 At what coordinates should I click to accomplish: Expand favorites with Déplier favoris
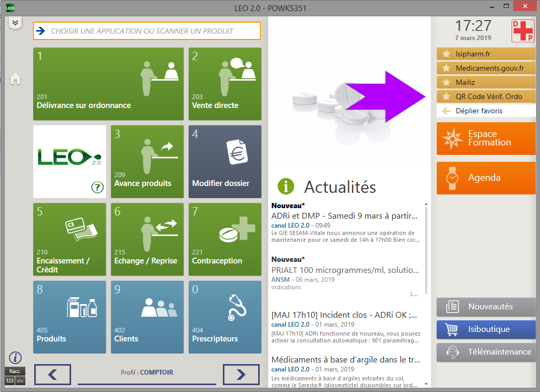click(x=486, y=111)
